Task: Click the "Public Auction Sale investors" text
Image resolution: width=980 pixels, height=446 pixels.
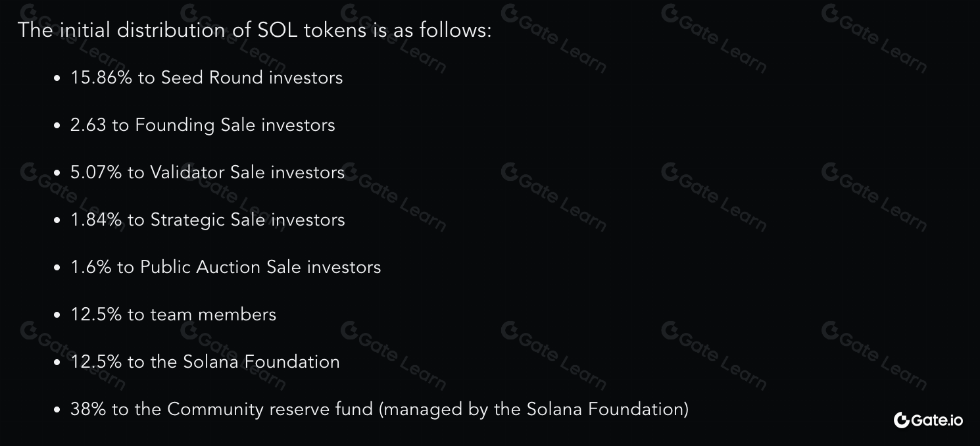Action: coord(260,267)
